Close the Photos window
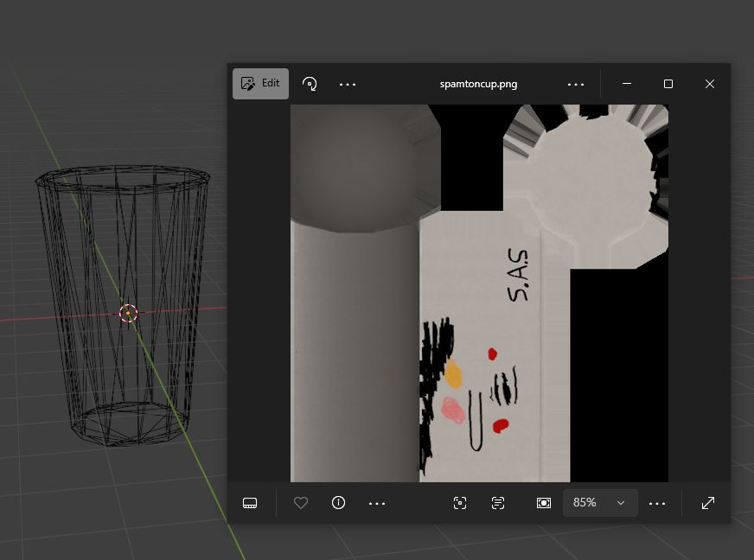The height and width of the screenshot is (560, 754). [x=709, y=84]
